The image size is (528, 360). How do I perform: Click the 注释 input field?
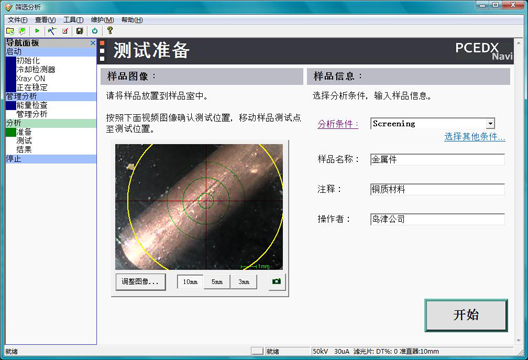point(437,189)
